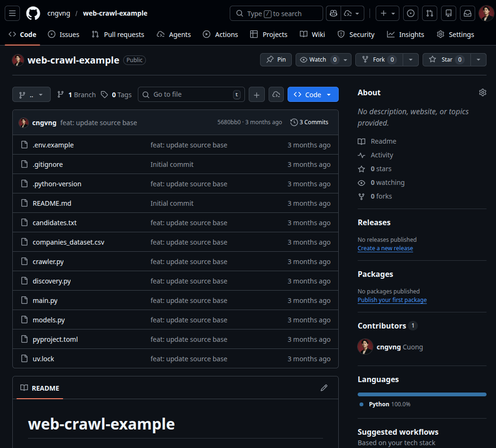
Task: Click Create a new release link
Action: (x=385, y=248)
